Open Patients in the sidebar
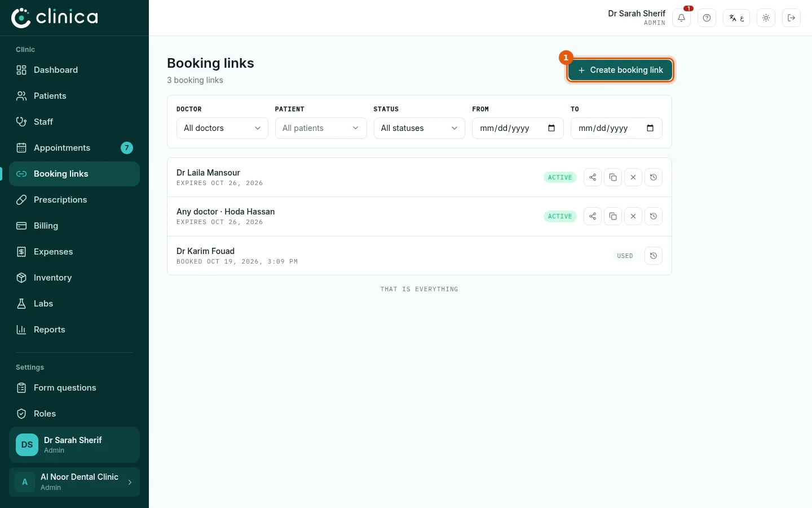Image resolution: width=812 pixels, height=508 pixels. [74, 96]
